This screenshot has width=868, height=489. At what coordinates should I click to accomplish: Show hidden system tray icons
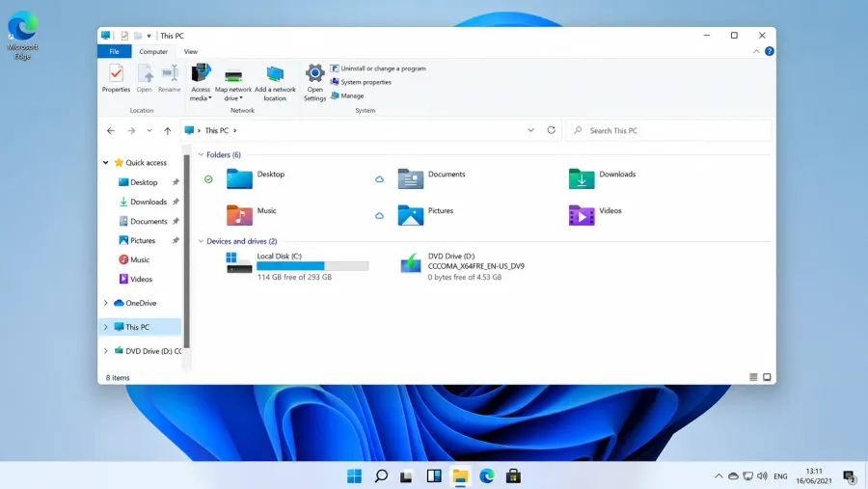(x=719, y=475)
